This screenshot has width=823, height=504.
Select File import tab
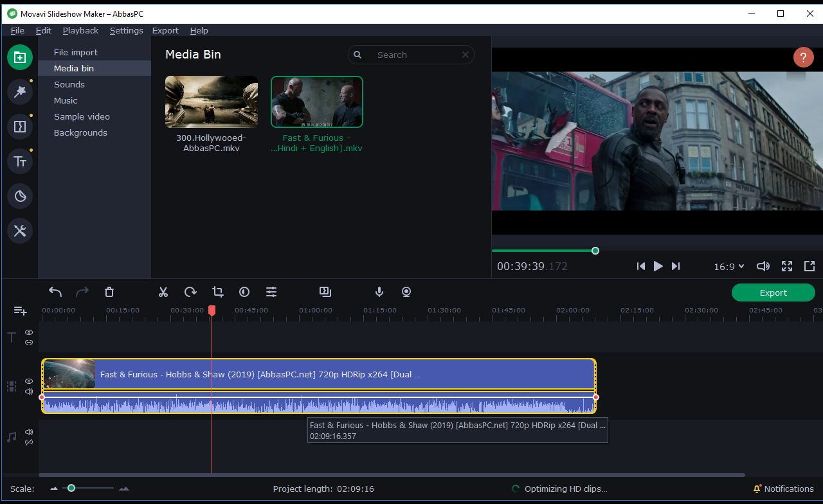point(95,52)
